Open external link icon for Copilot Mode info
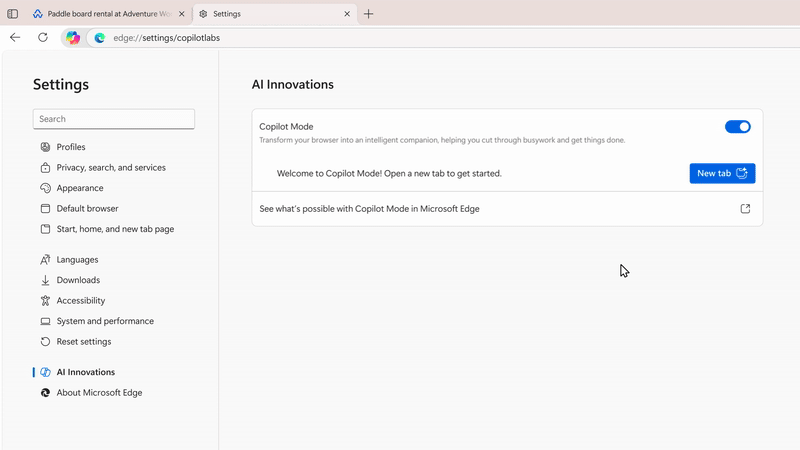 (745, 209)
